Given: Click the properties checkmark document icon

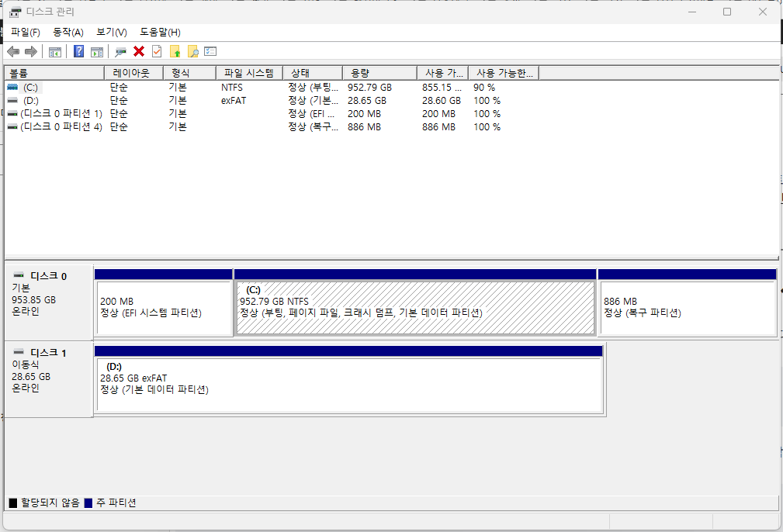Looking at the screenshot, I should click(157, 51).
